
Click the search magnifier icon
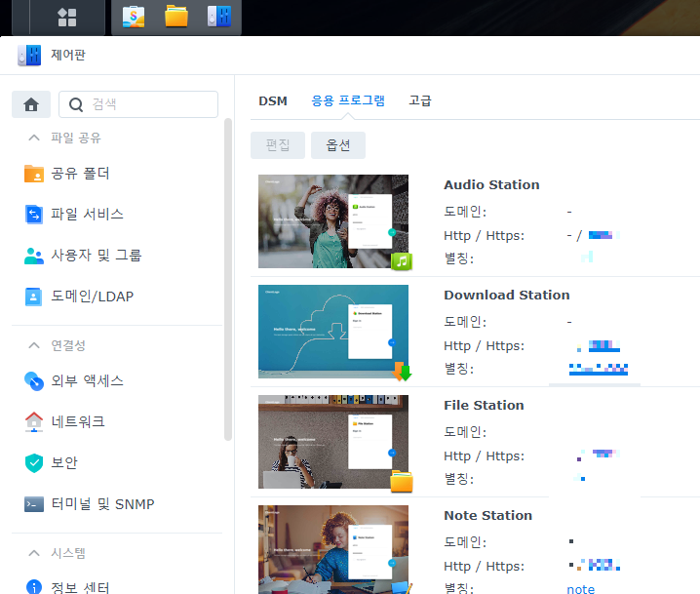coord(76,104)
